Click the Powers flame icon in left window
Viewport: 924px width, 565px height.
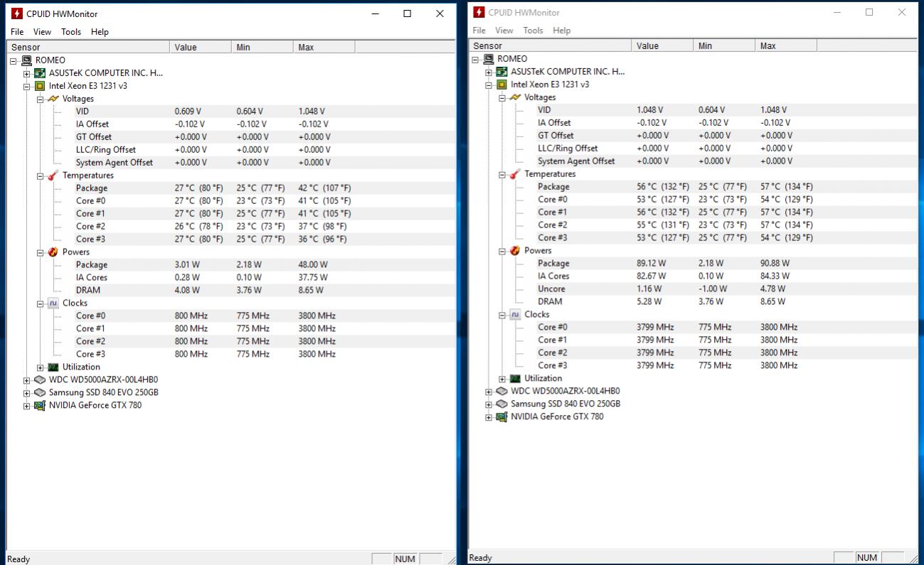[53, 252]
